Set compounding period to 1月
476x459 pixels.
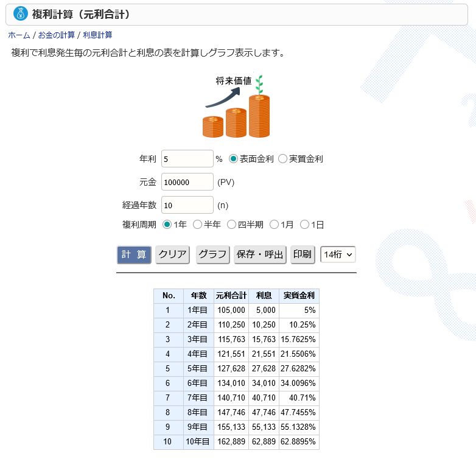(x=274, y=225)
